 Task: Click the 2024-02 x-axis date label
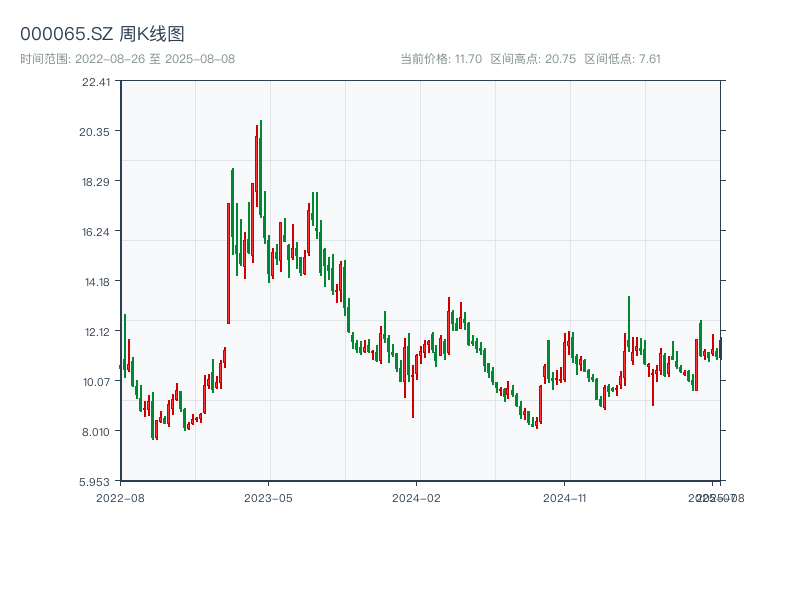click(x=417, y=497)
